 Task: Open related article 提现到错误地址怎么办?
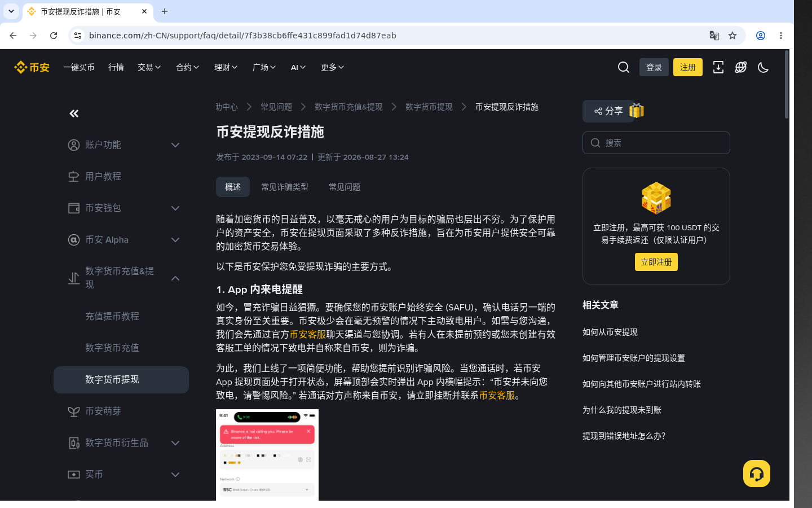click(624, 436)
